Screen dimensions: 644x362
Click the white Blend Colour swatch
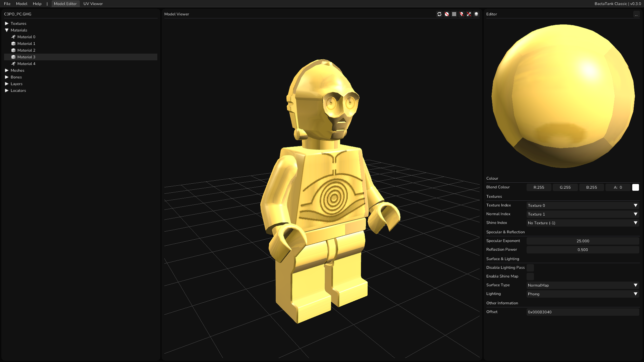pyautogui.click(x=635, y=187)
